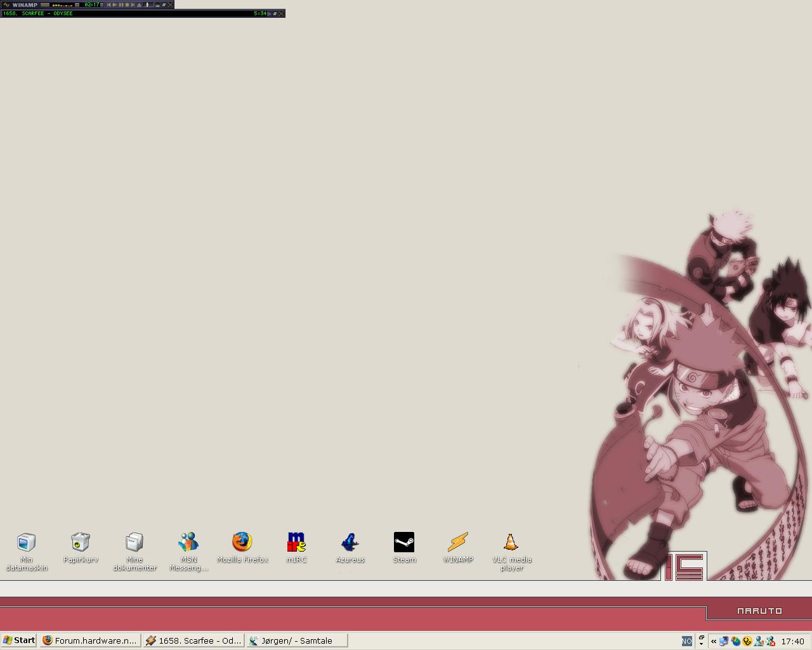Click the Messenger tray icon with red X
The width and height of the screenshot is (812, 650).
pyautogui.click(x=770, y=641)
